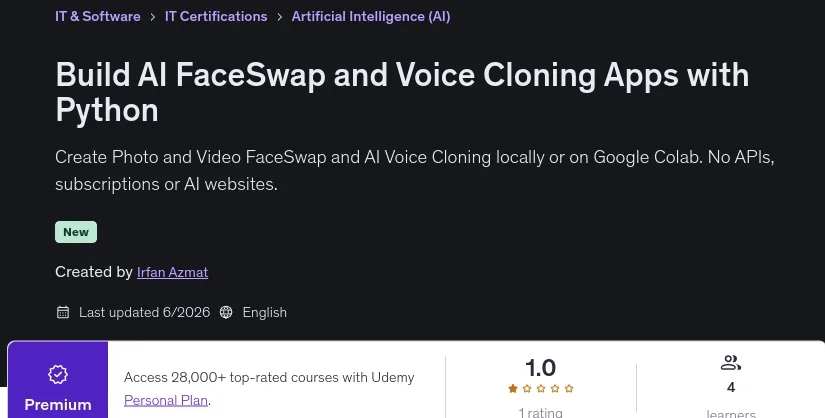Click the course subtitle description text
This screenshot has width=825, height=418.
(415, 171)
